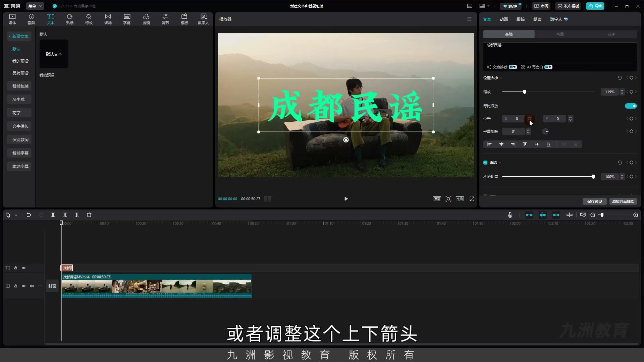Expand the selection tool mode dropdown arrow
644x362 pixels.
tap(16, 215)
